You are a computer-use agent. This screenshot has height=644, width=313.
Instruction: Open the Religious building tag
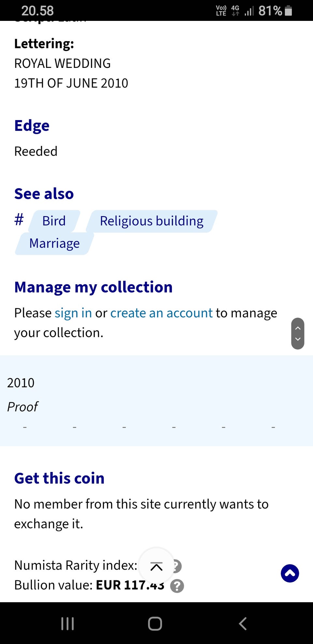pyautogui.click(x=152, y=221)
